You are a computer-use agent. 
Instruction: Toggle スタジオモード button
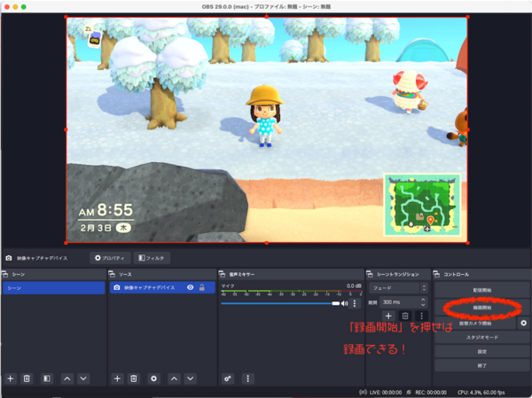(x=482, y=338)
